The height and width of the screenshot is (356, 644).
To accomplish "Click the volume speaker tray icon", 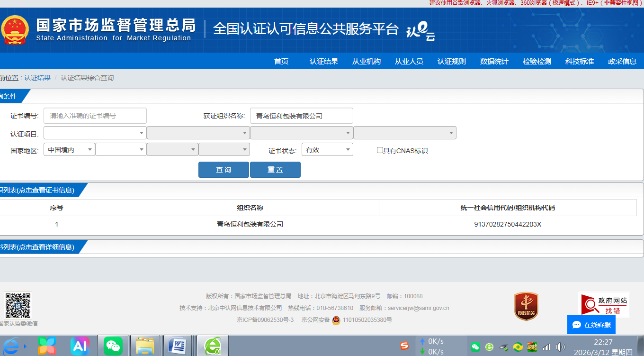I will pyautogui.click(x=561, y=347).
